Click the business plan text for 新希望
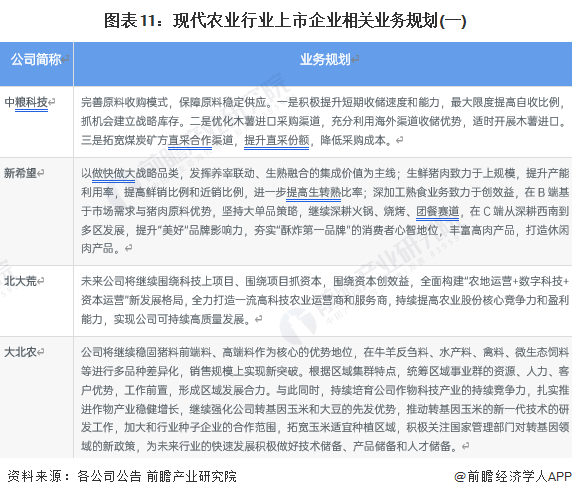572x497 pixels. pyautogui.click(x=325, y=211)
